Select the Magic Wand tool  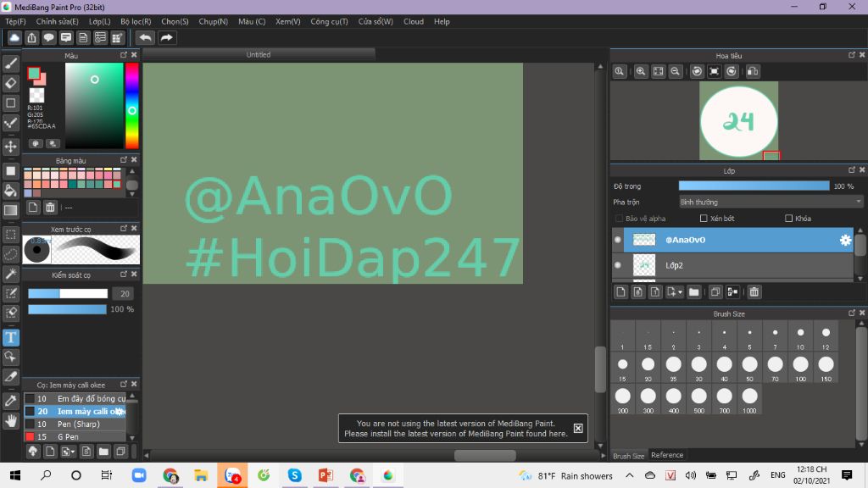pyautogui.click(x=10, y=274)
